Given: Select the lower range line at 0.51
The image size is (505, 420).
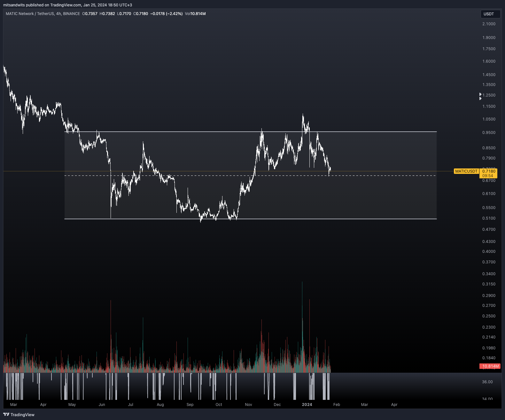Looking at the screenshot, I should click(x=251, y=219).
